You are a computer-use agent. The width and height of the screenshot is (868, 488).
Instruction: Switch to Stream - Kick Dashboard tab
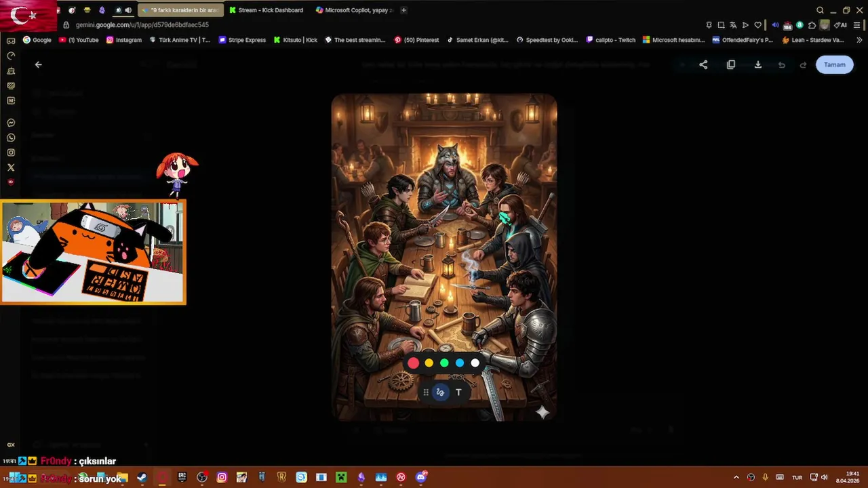(267, 10)
